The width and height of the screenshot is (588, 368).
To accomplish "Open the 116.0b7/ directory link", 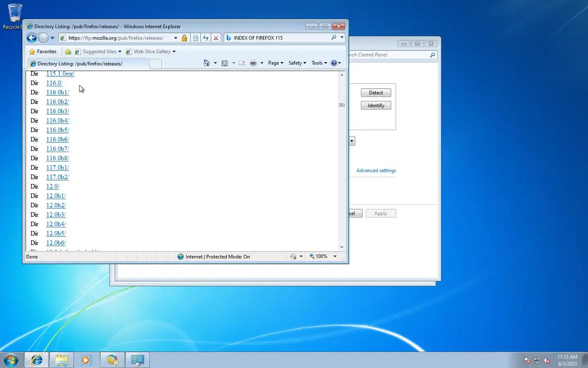I will coord(58,149).
